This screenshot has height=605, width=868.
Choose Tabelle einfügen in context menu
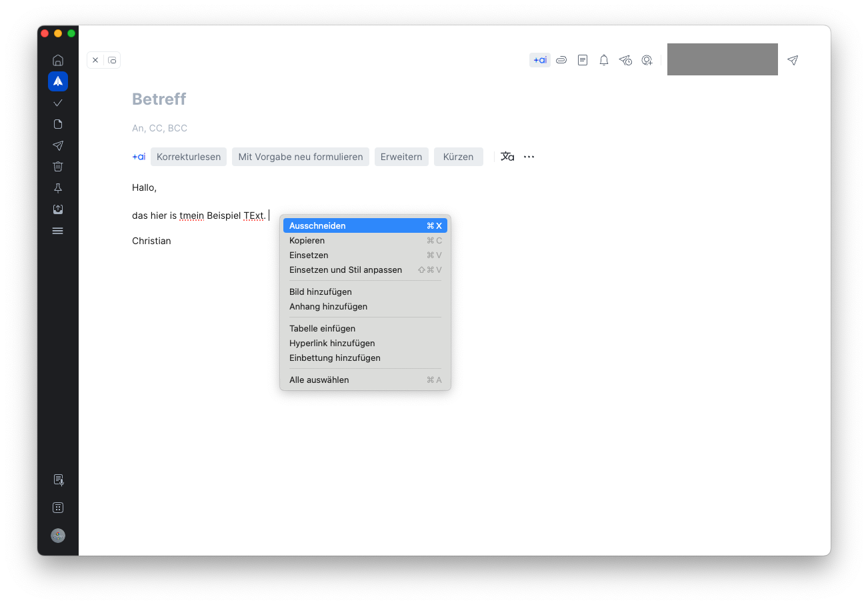(x=322, y=328)
